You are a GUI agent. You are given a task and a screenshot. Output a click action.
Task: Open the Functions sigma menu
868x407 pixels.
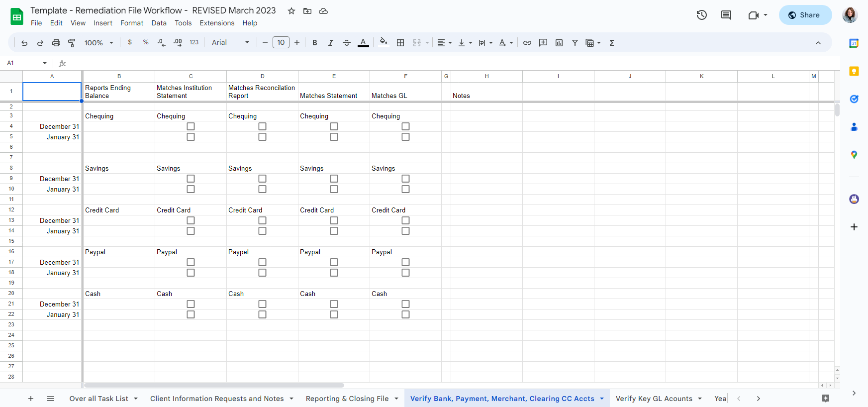(x=612, y=43)
